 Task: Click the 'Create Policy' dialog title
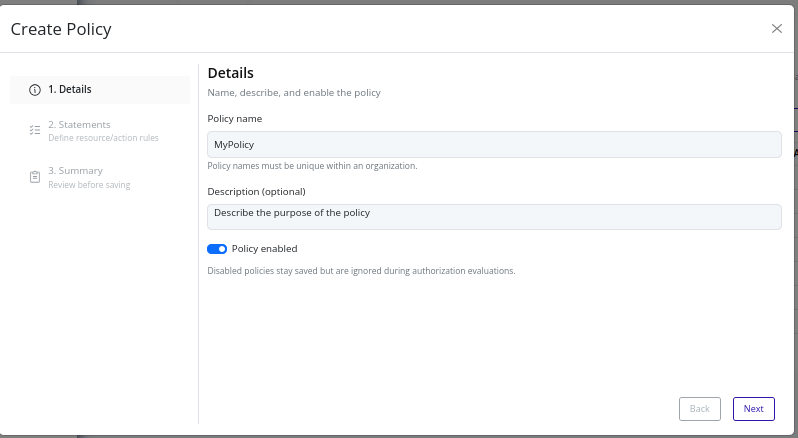(x=61, y=30)
